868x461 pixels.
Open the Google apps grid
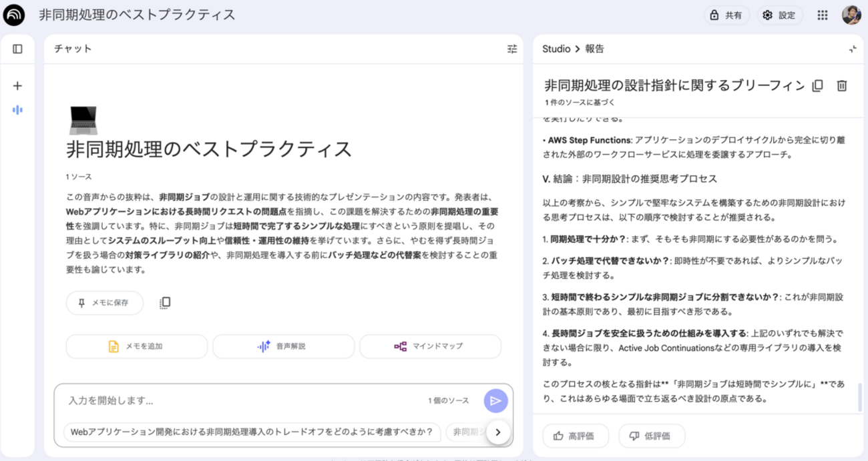click(x=823, y=15)
